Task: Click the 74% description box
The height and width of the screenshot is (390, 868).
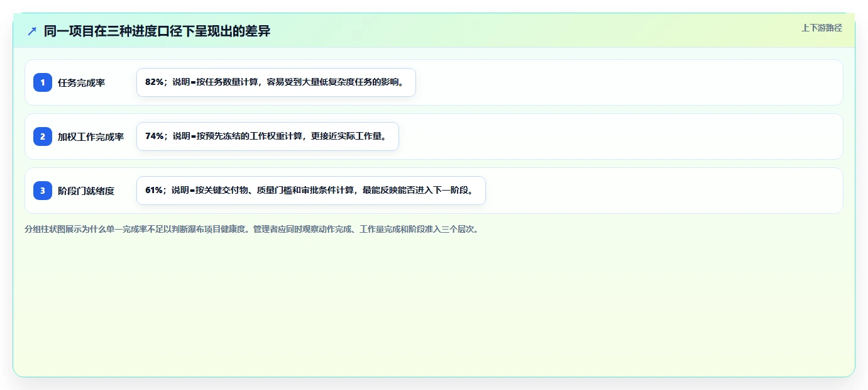Action: [268, 136]
